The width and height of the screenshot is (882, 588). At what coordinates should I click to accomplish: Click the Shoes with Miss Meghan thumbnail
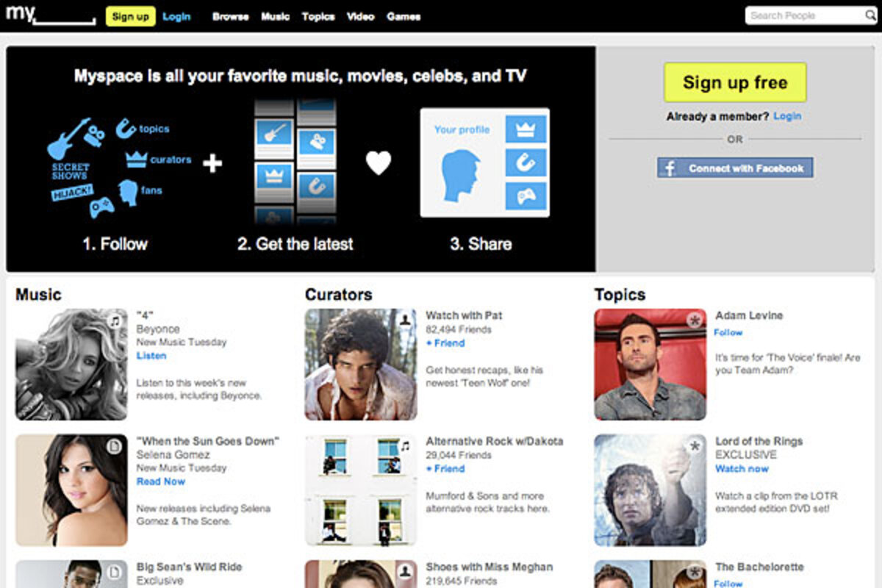coord(361,574)
